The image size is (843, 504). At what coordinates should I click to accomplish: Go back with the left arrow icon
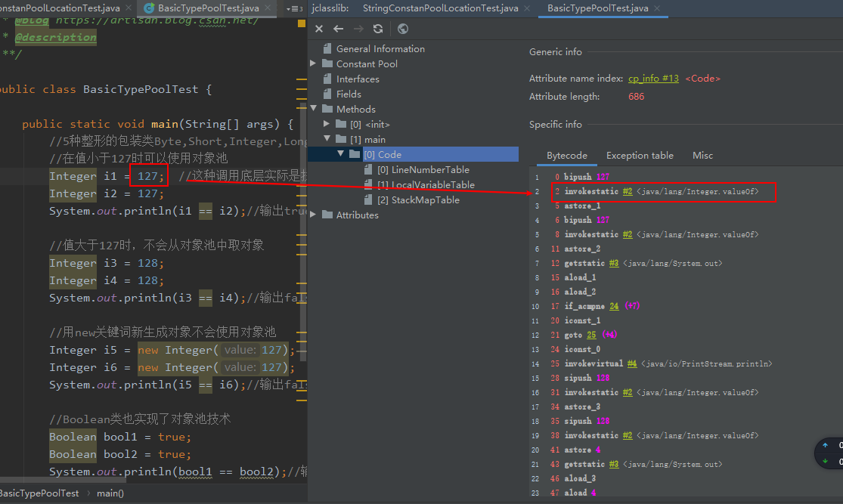338,29
